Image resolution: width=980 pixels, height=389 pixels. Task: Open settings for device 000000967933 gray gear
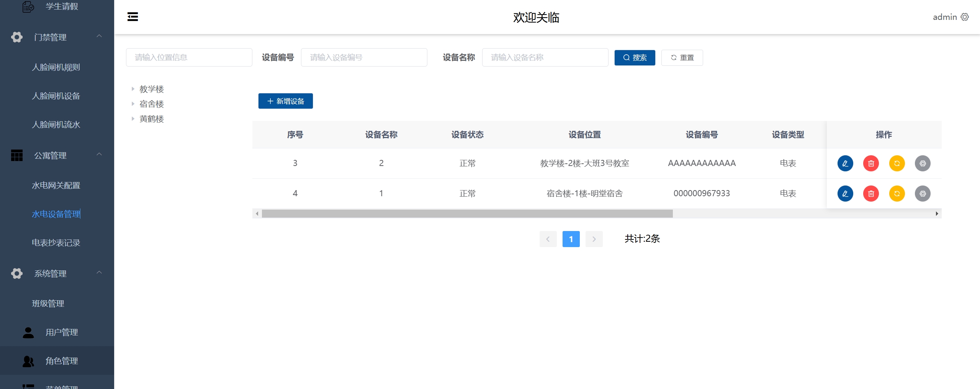[923, 194]
